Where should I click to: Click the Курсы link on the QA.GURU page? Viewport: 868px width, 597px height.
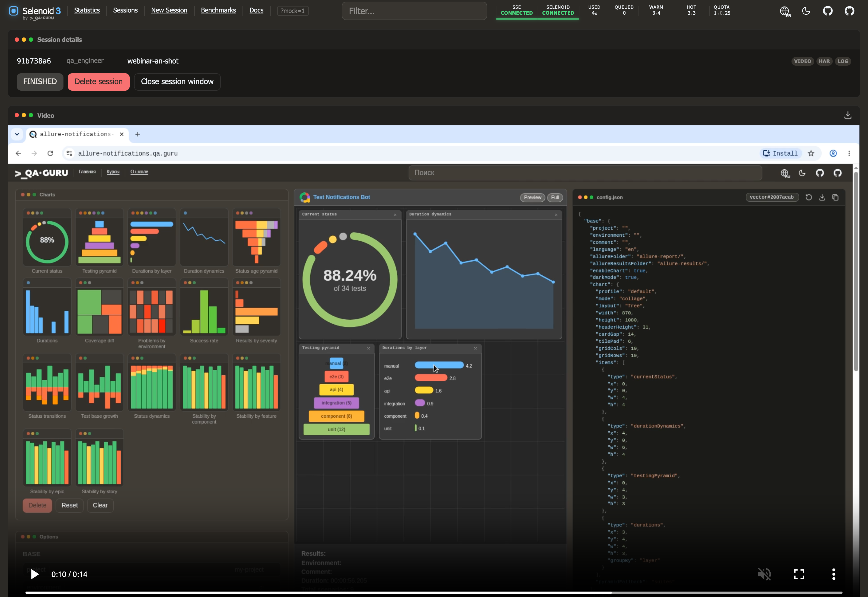tap(113, 172)
